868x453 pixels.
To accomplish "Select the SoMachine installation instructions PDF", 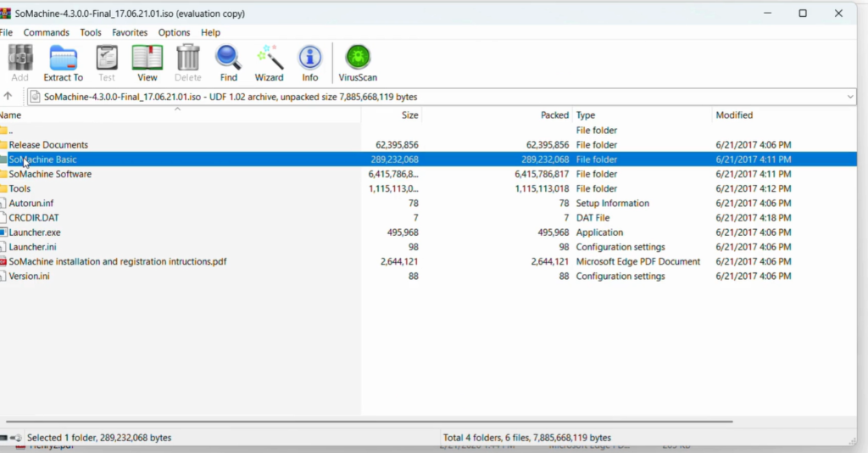I will click(117, 261).
